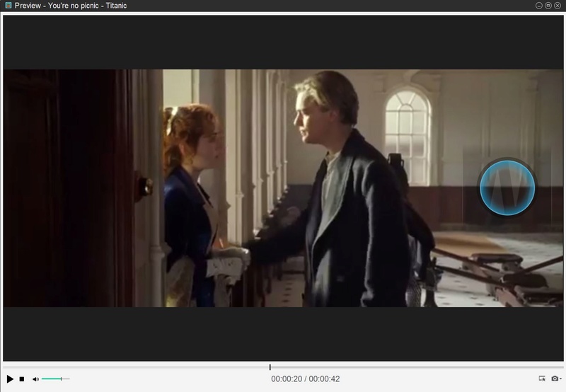The height and width of the screenshot is (392, 566).
Task: Click the preview window's app icon in the title bar
Action: pyautogui.click(x=8, y=6)
